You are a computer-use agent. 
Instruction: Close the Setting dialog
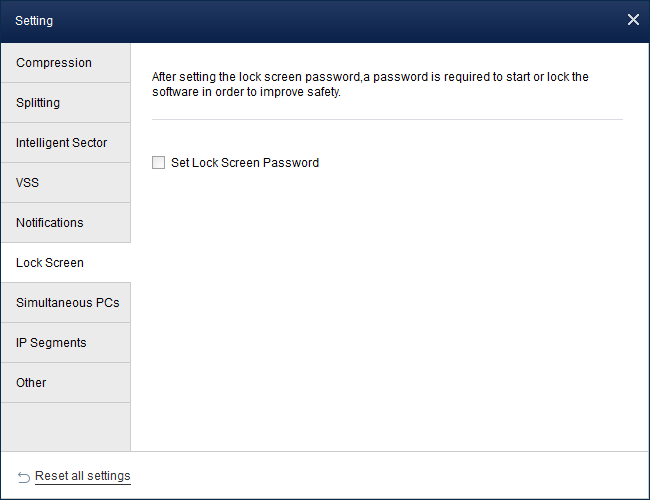click(x=632, y=20)
